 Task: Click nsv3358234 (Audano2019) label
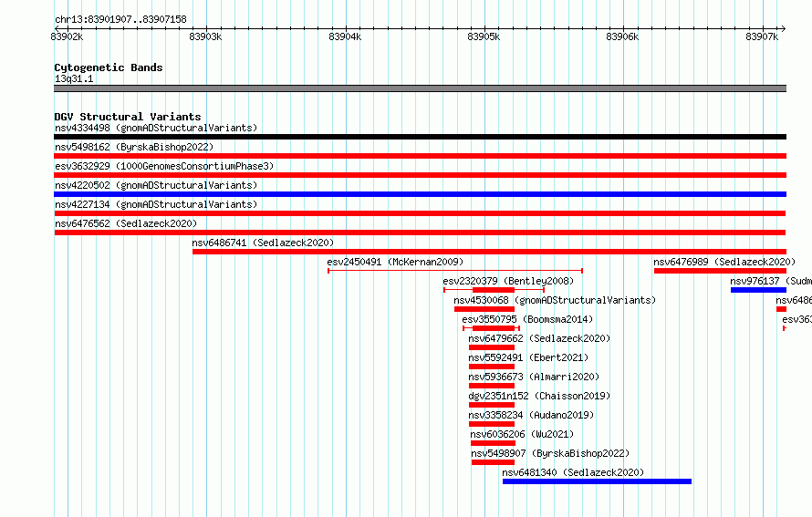[531, 415]
